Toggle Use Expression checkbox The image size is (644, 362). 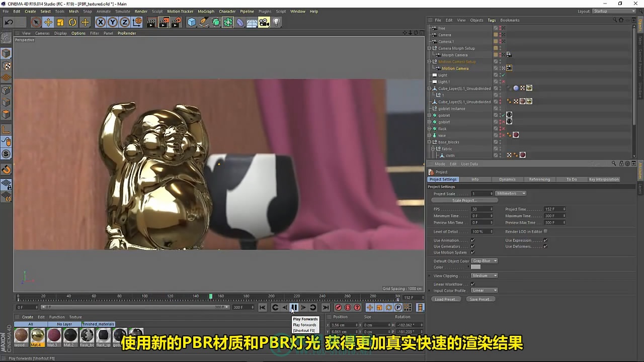(x=545, y=240)
